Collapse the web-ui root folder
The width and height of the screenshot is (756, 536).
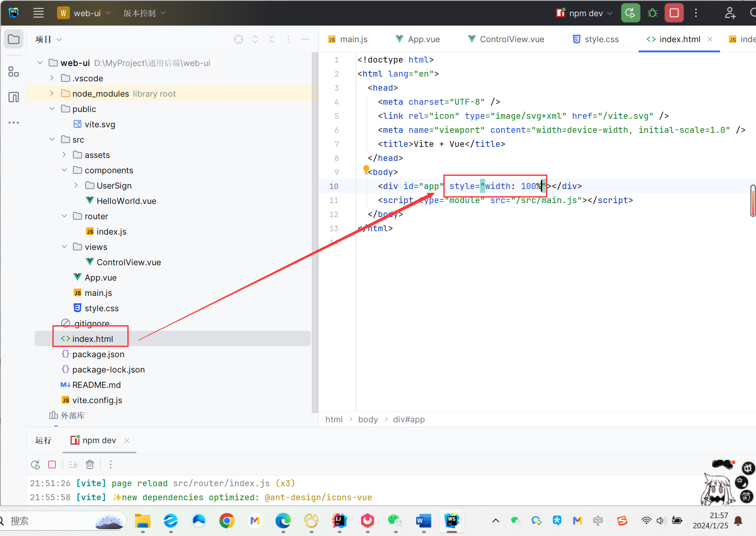pyautogui.click(x=40, y=63)
